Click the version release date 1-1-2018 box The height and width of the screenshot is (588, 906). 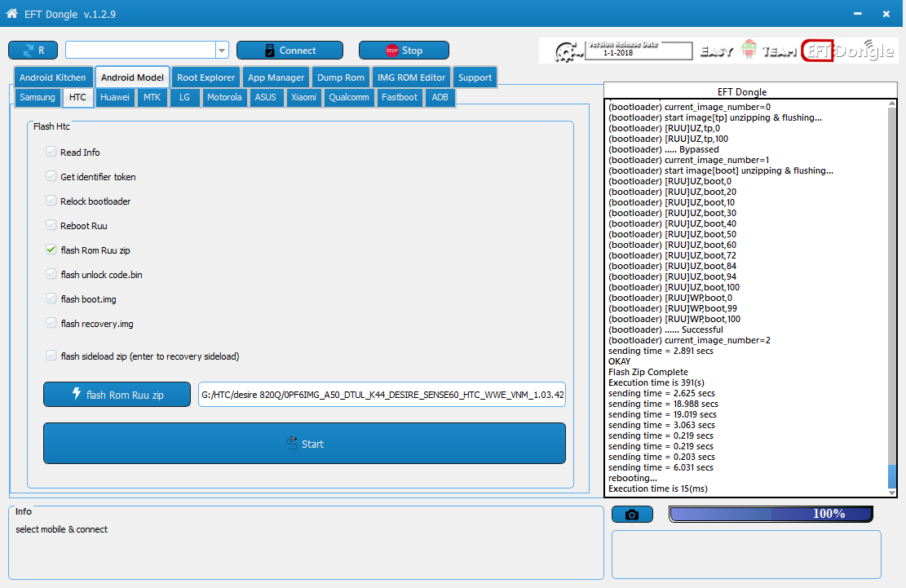coord(639,51)
